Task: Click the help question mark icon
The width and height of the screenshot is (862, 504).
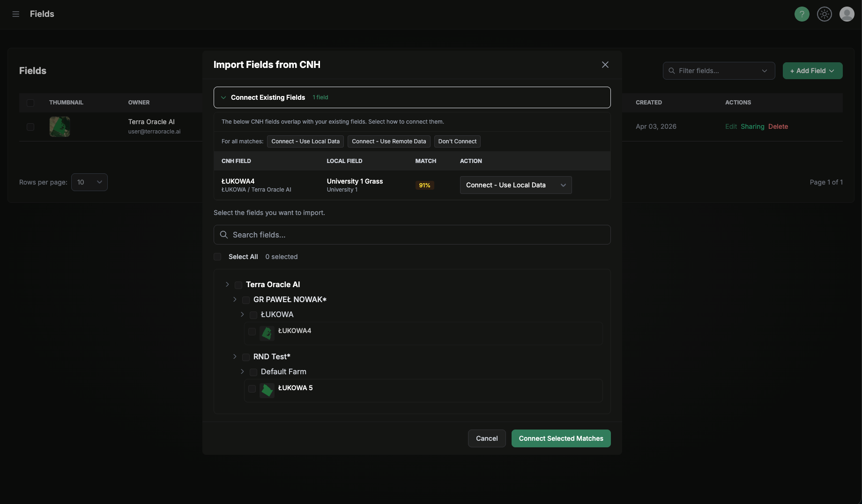Action: pos(802,14)
